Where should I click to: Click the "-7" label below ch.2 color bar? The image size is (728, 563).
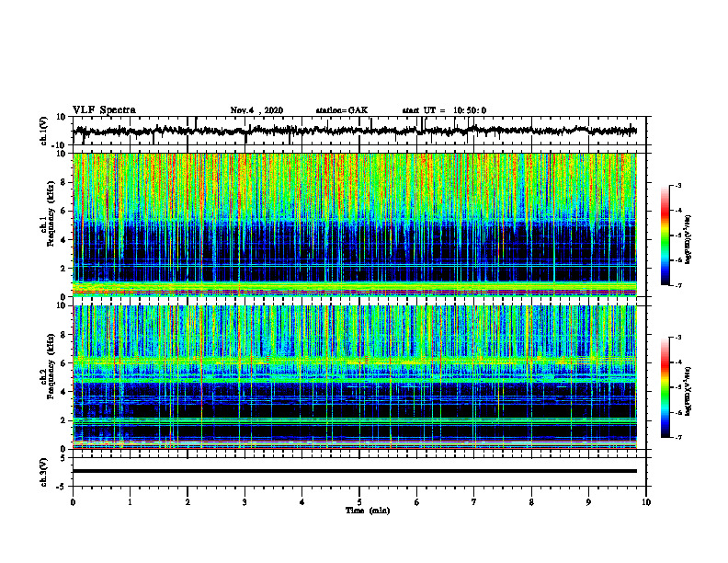[677, 437]
